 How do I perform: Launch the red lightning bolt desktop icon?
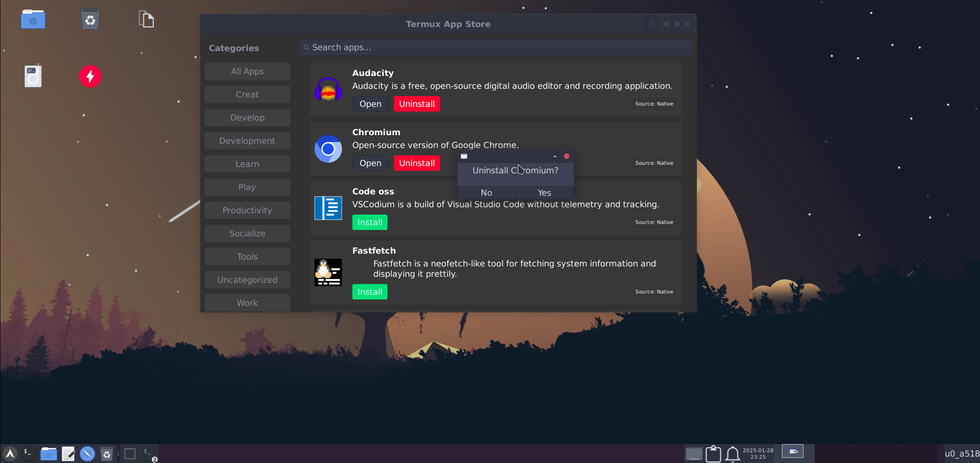pos(90,76)
